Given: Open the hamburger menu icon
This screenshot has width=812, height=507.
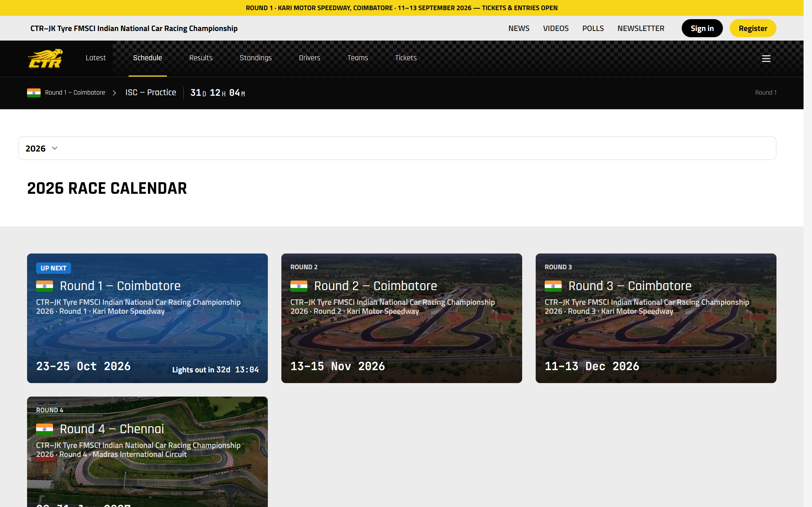Looking at the screenshot, I should point(766,59).
